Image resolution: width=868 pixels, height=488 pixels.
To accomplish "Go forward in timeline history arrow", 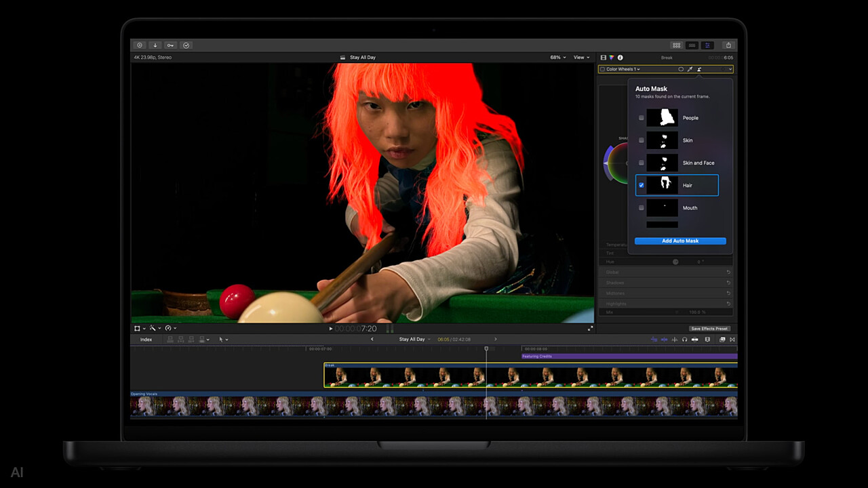I will (495, 340).
